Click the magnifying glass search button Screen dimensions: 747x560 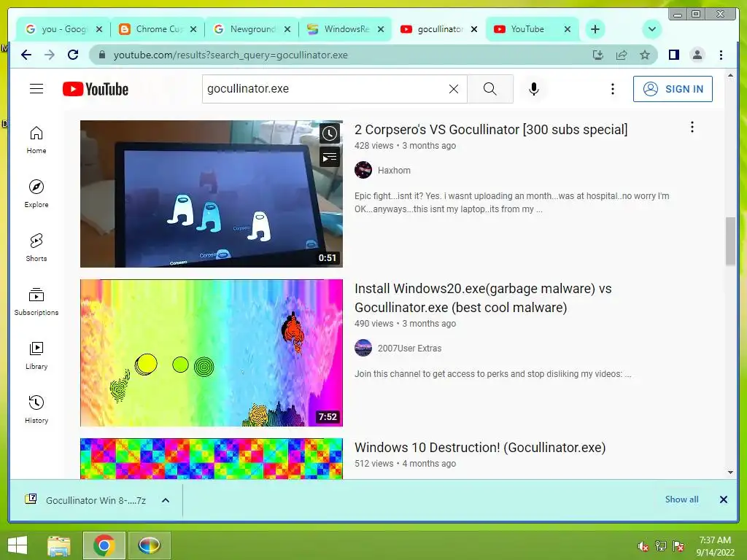click(489, 88)
